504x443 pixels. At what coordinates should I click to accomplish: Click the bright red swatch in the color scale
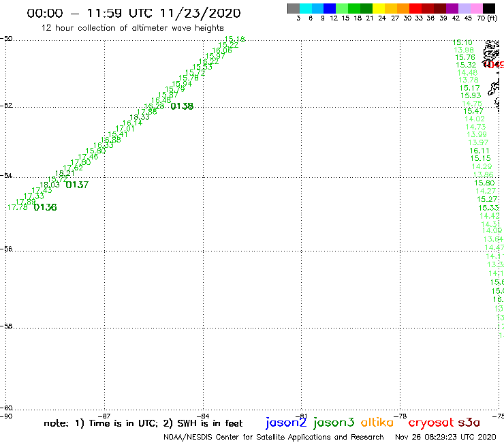(415, 8)
